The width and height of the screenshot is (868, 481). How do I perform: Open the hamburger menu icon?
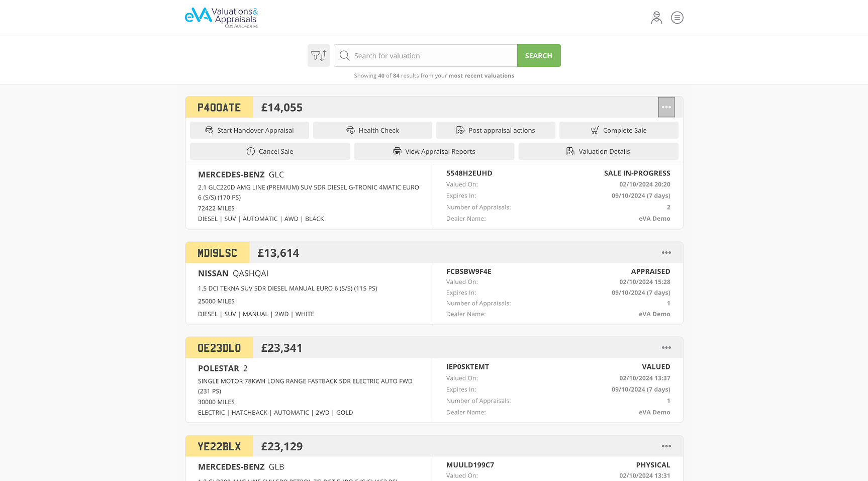pos(677,18)
